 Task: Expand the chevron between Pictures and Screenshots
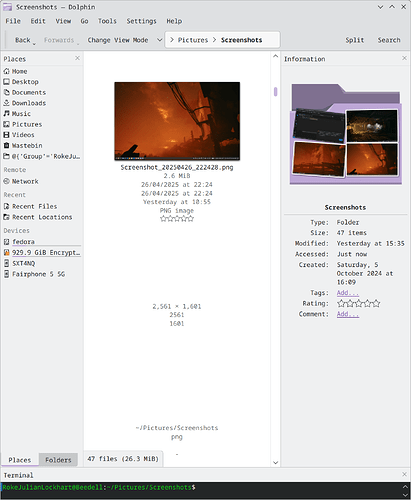coord(214,40)
